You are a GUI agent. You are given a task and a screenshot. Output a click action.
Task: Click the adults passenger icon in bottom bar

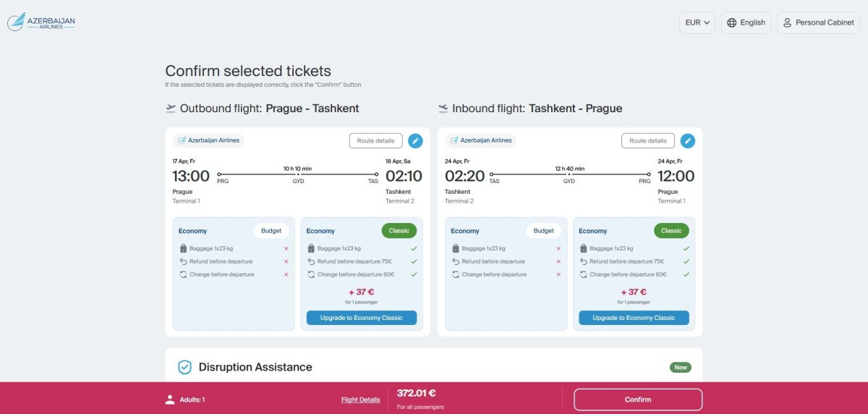tap(170, 400)
